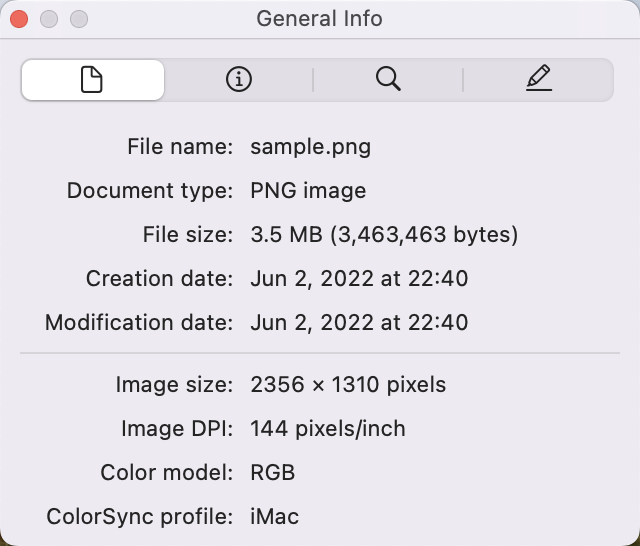
Task: Click the 'Creation date:' label
Action: pyautogui.click(x=159, y=279)
